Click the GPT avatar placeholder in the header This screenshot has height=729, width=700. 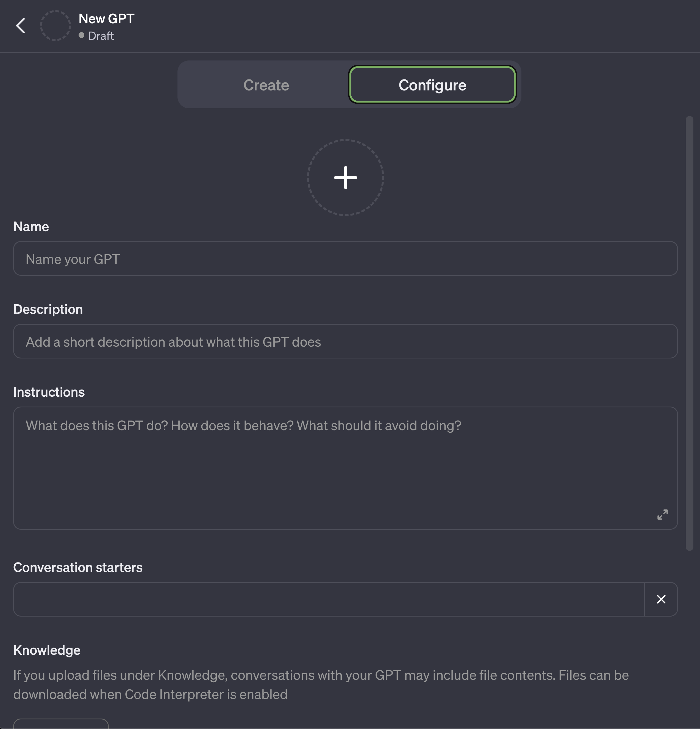coord(55,25)
